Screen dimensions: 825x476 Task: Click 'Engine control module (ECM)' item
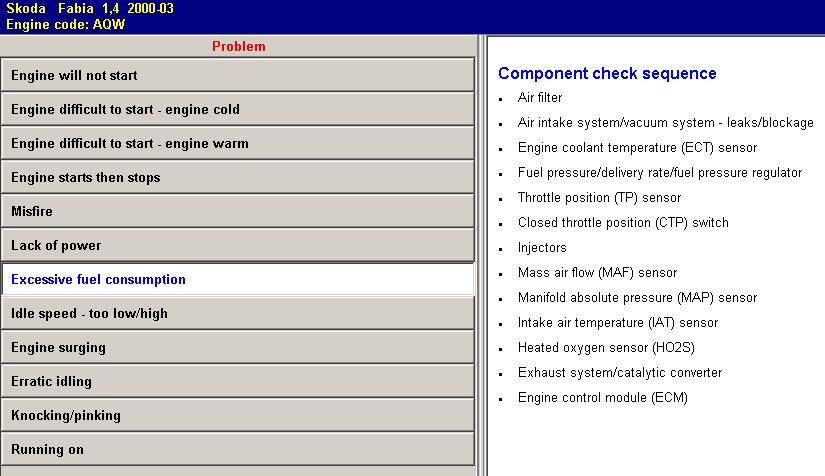coord(602,397)
